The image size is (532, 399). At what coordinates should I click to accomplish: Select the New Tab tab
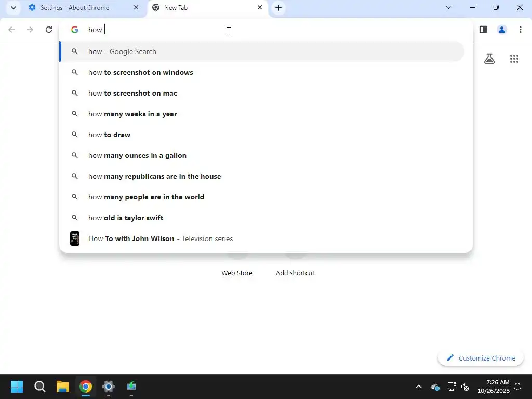[208, 7]
